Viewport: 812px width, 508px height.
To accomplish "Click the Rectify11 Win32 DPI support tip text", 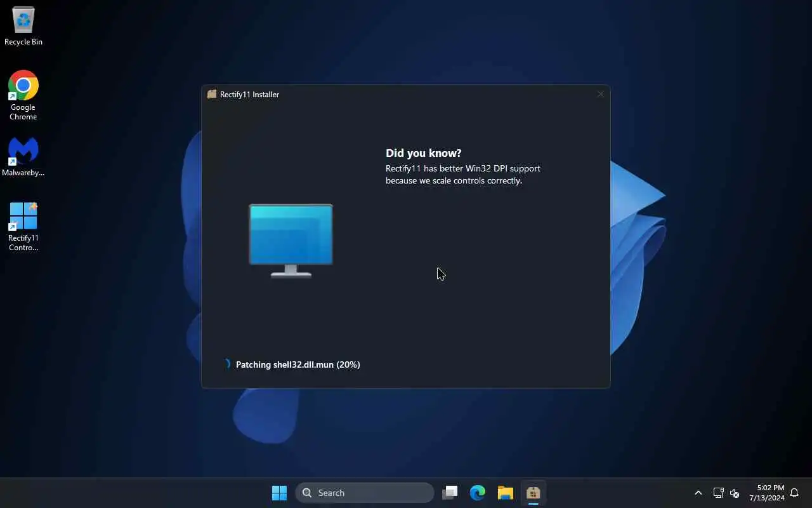I will (x=463, y=175).
